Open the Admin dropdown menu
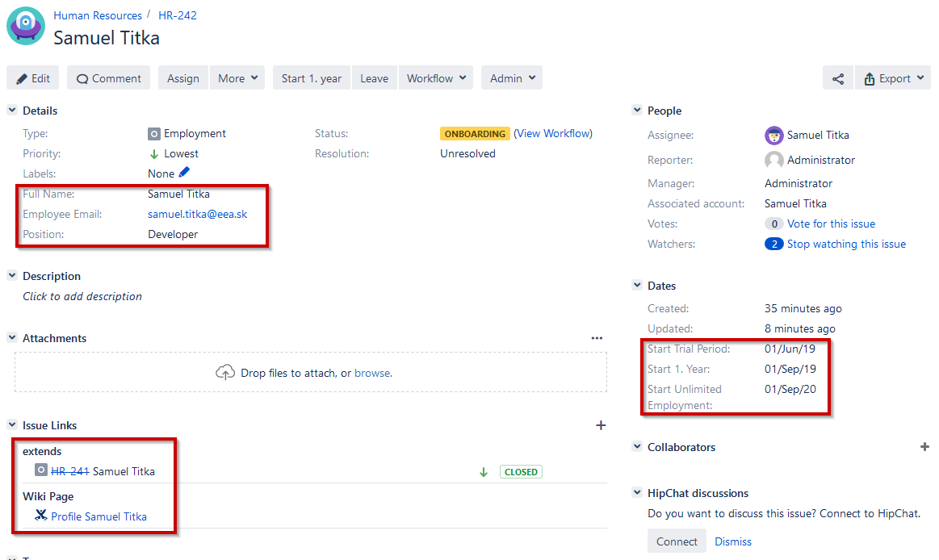Image resolution: width=939 pixels, height=560 pixels. click(512, 78)
